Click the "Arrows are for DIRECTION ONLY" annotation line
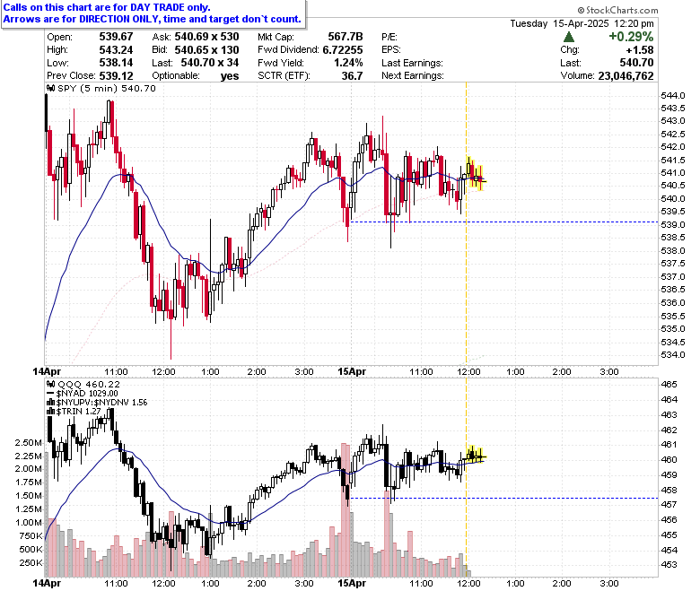 click(82, 19)
